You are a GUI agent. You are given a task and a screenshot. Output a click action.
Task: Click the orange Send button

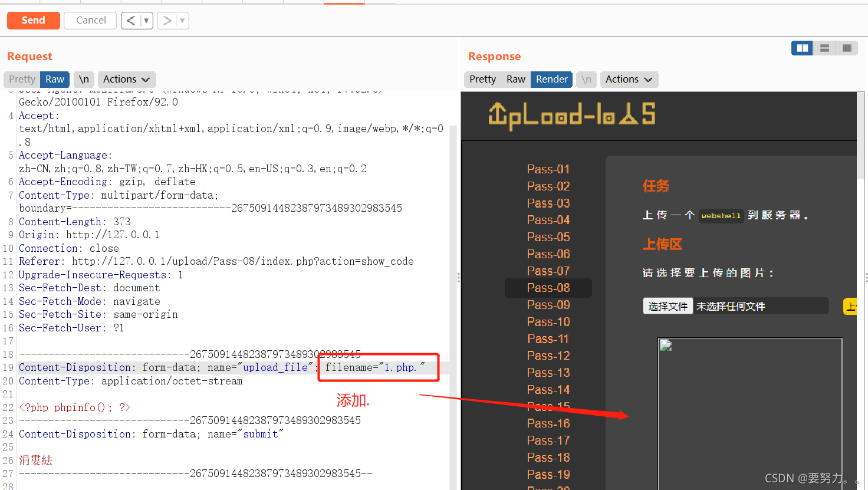(x=34, y=20)
